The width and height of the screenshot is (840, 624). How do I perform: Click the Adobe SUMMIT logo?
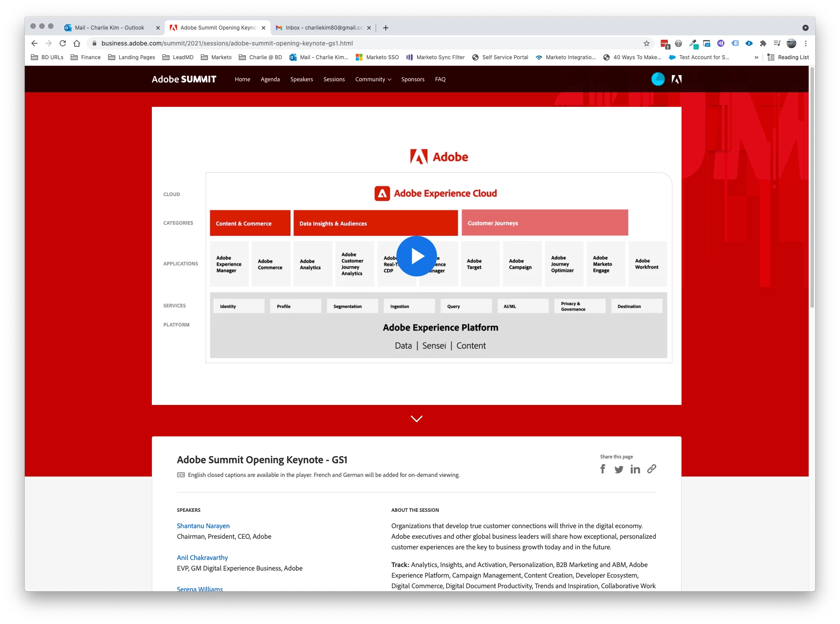[184, 79]
